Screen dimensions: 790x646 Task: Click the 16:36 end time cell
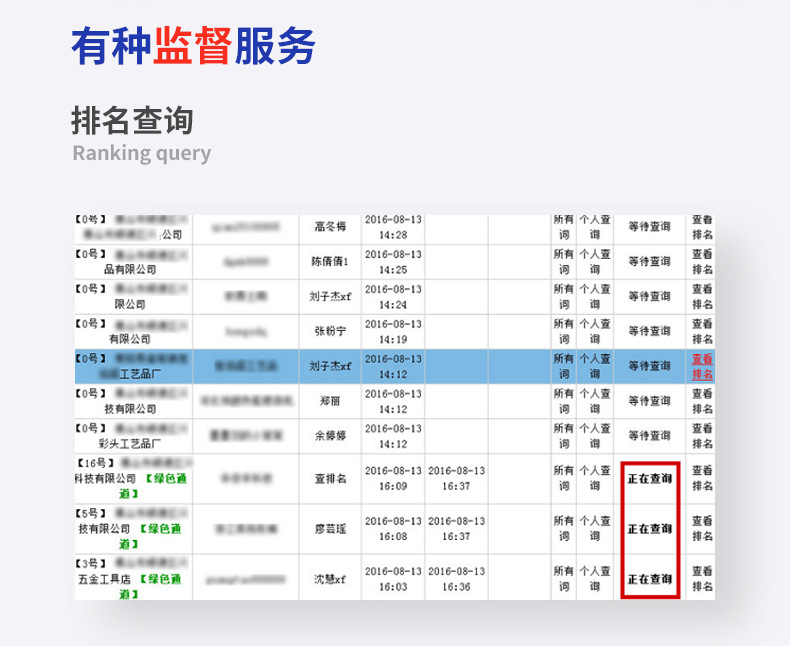[x=456, y=578]
